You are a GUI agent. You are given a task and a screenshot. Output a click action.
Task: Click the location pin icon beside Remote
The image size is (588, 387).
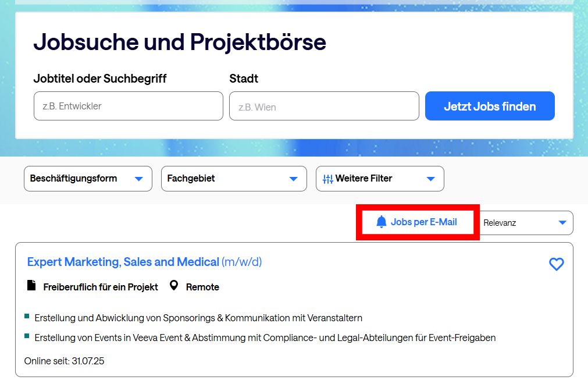(x=173, y=286)
